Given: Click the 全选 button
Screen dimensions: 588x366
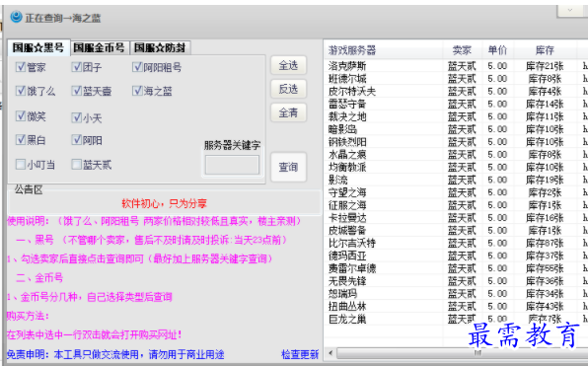Looking at the screenshot, I should click(288, 66).
